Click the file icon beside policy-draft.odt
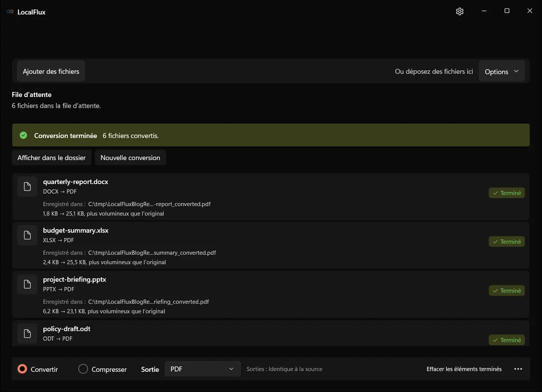Image resolution: width=542 pixels, height=392 pixels. 27,334
